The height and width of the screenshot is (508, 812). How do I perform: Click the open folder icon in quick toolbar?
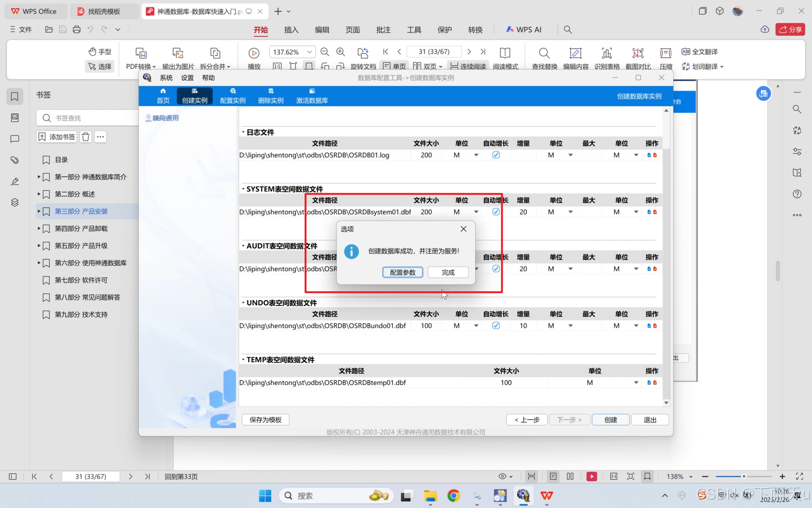pos(49,30)
